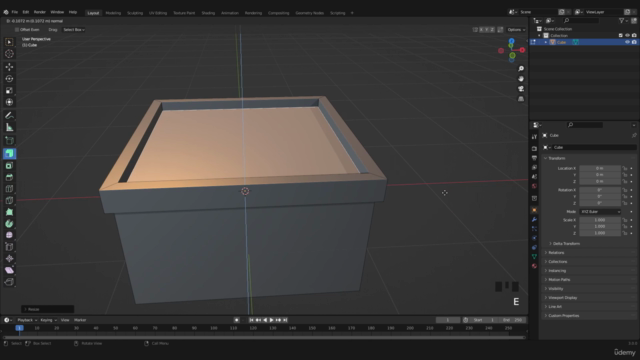Select the Spin tool
640x360 pixels.
coord(9,224)
